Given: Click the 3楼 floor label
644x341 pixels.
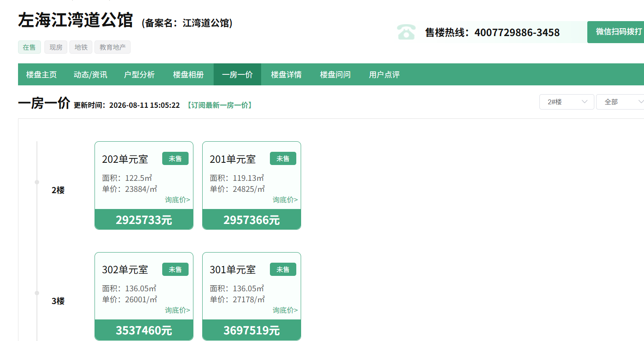Looking at the screenshot, I should click(x=58, y=301).
